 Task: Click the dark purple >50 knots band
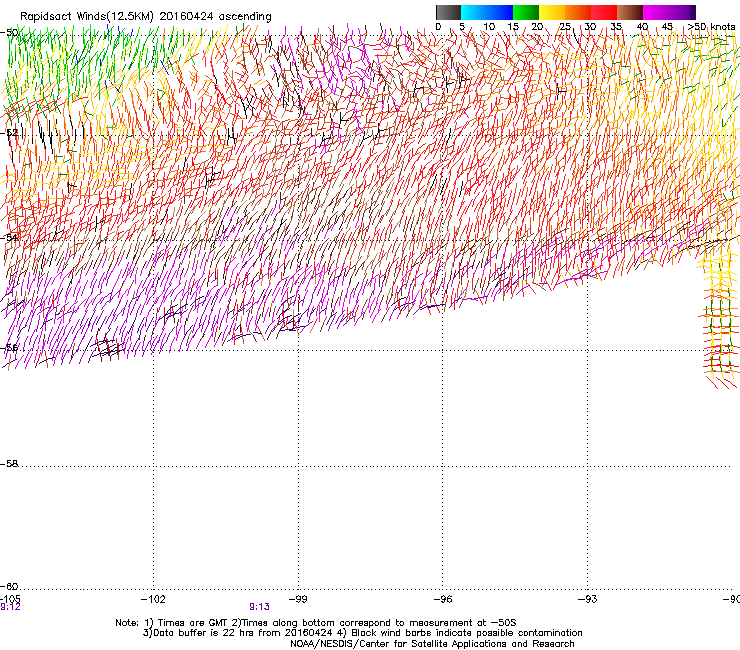(692, 12)
